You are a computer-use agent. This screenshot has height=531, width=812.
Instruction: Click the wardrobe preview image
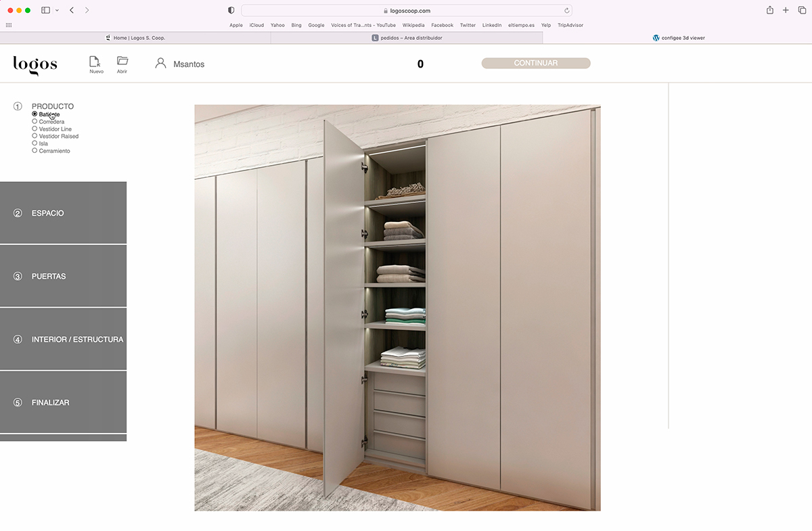point(397,308)
